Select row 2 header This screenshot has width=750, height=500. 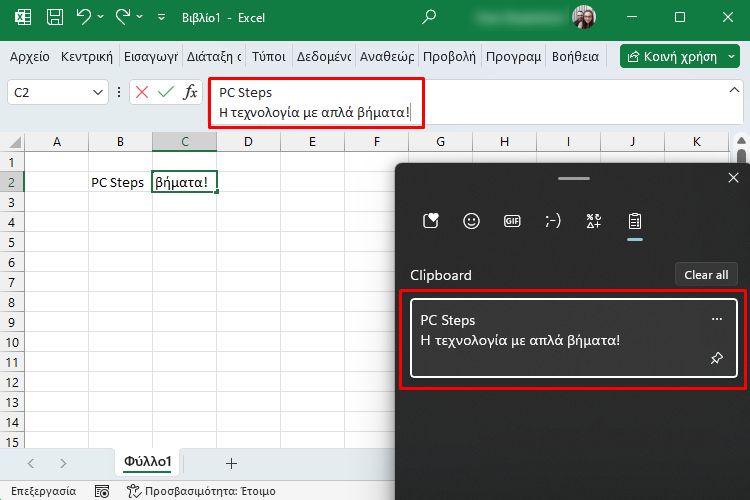click(x=12, y=182)
